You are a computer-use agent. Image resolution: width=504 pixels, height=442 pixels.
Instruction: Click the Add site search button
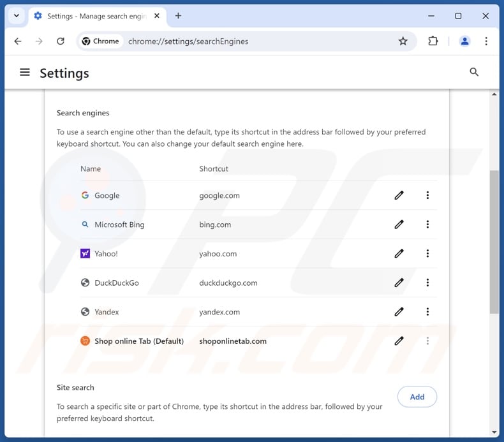417,397
